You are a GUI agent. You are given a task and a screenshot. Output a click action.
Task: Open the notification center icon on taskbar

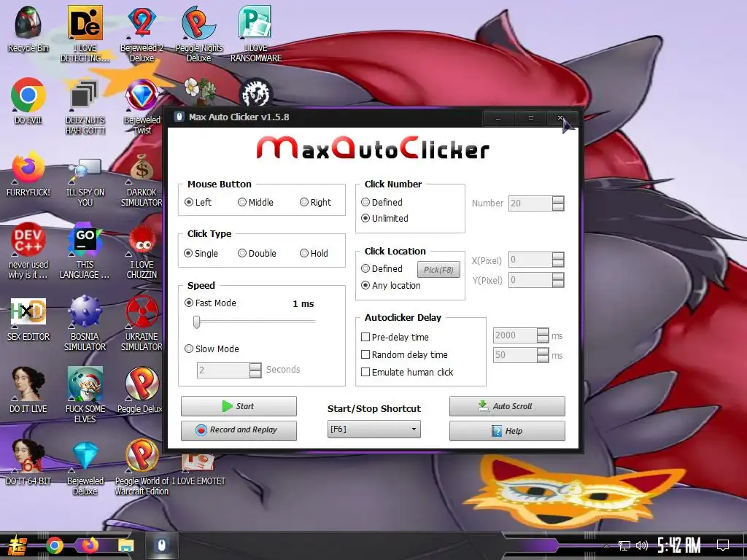click(x=723, y=545)
